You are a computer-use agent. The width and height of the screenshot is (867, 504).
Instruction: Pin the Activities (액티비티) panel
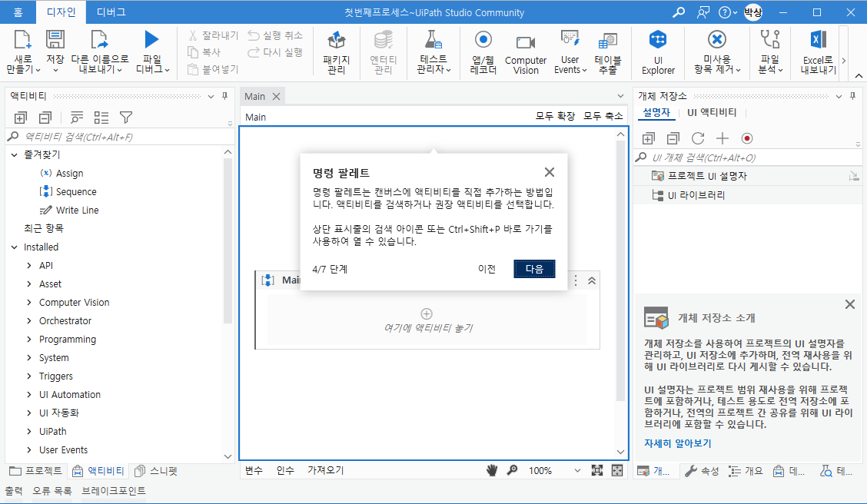(x=225, y=96)
